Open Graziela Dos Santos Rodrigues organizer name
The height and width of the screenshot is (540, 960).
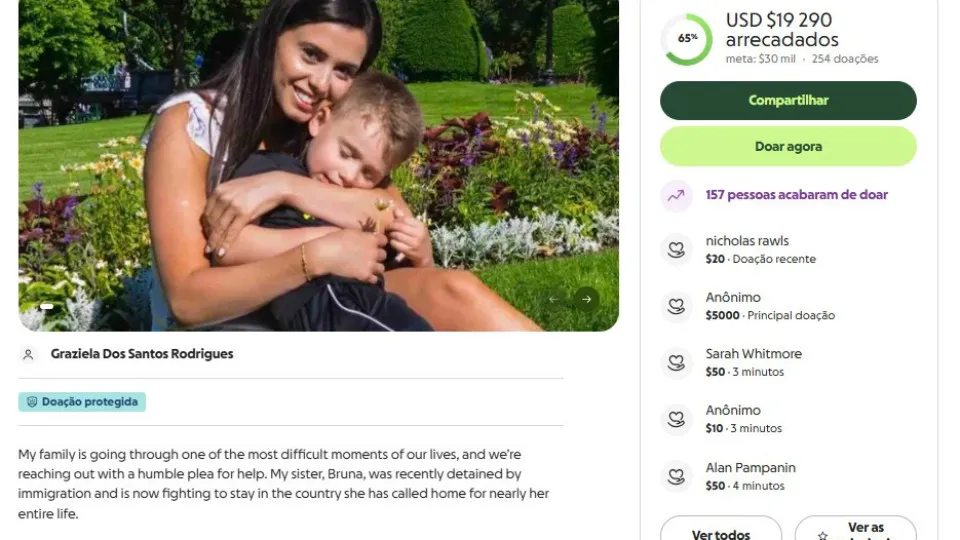tap(142, 354)
